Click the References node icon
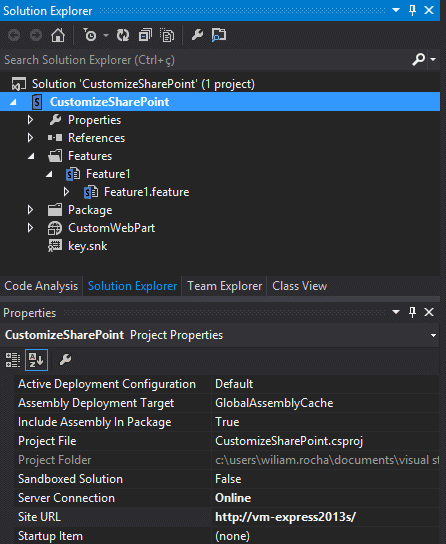The image size is (446, 544). click(x=55, y=138)
